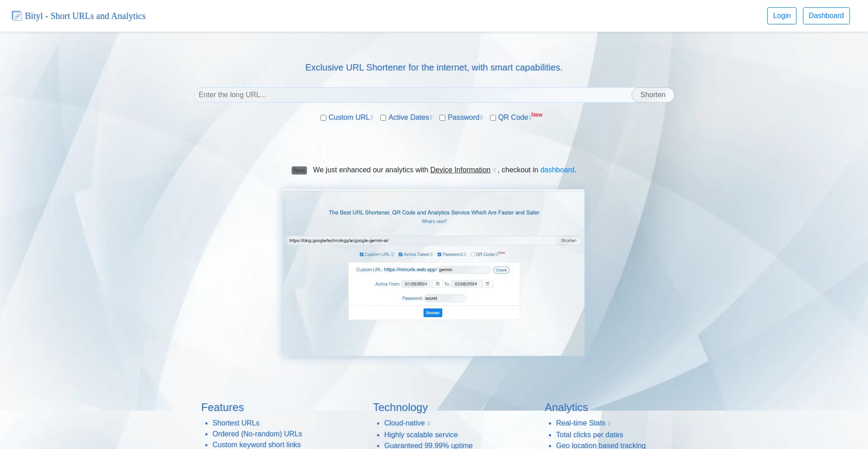The width and height of the screenshot is (868, 449).
Task: Click the Exclusive URL Shortener tagline
Action: click(434, 67)
